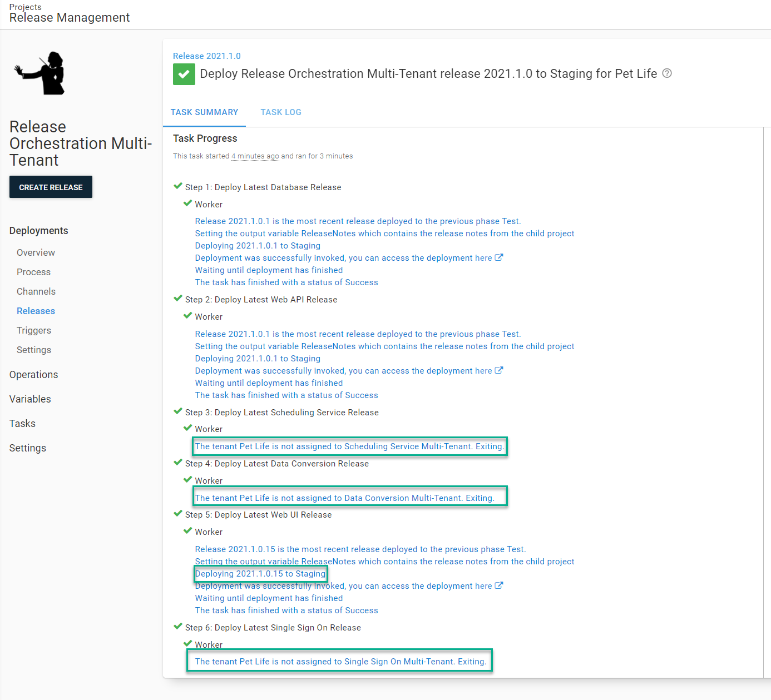Image resolution: width=771 pixels, height=700 pixels.
Task: Open the Release 2021.1.0 breadcrumb link
Action: [207, 56]
